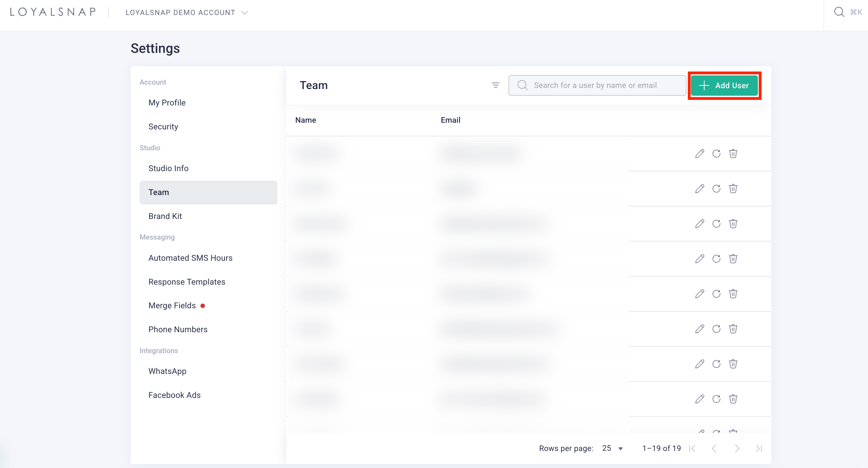Select the Team item in the settings sidebar
This screenshot has height=468, width=868.
[x=208, y=192]
